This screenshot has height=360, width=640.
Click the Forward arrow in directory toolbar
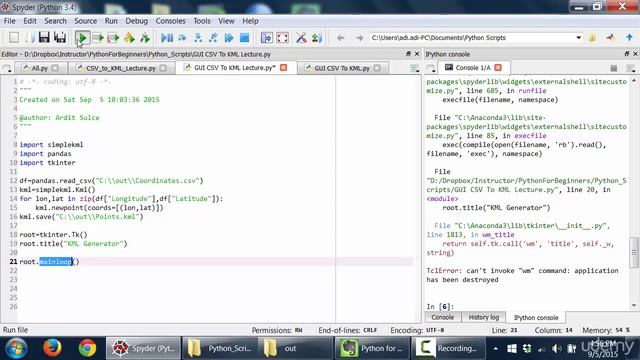click(359, 38)
